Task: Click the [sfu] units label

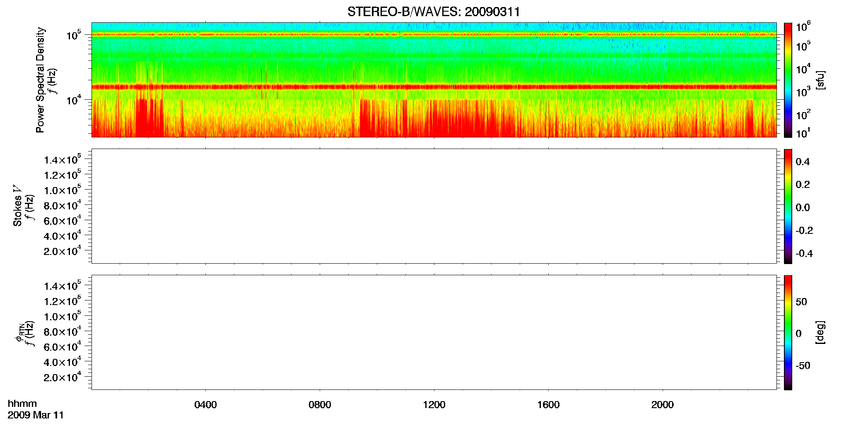Action: (820, 80)
